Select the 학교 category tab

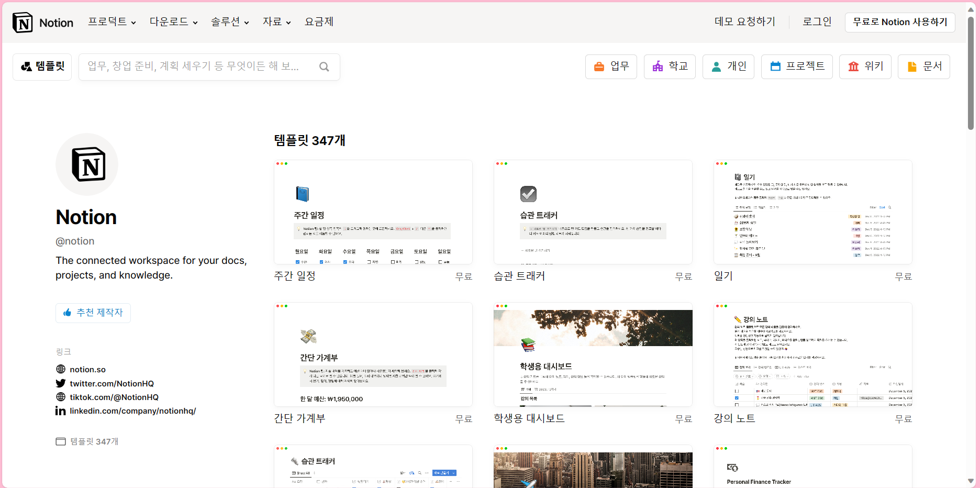670,66
